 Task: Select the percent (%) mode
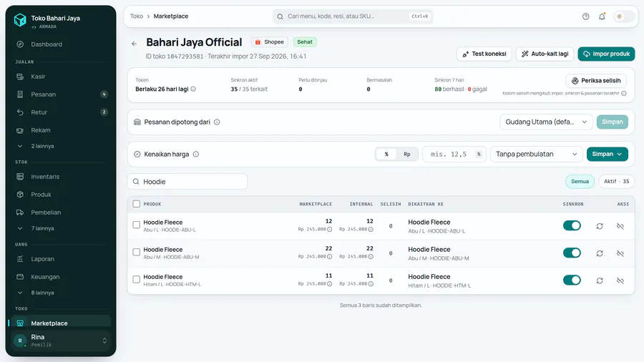click(x=386, y=155)
